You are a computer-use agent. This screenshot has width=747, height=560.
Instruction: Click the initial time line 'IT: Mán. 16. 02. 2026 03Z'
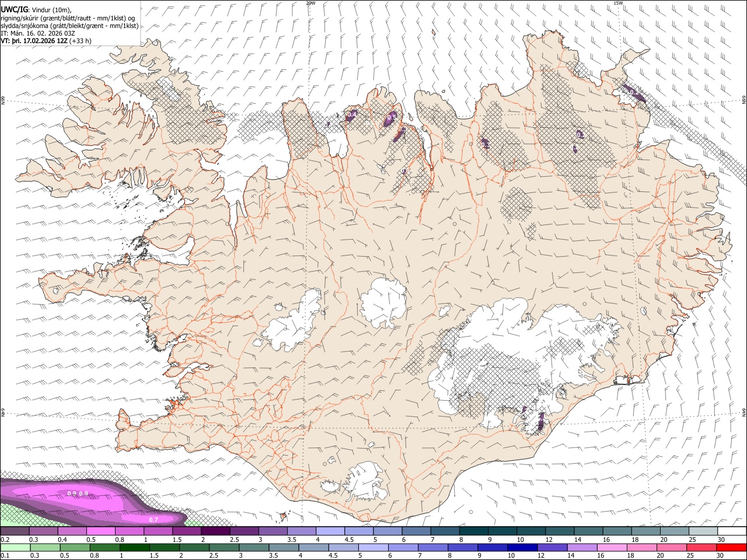point(38,33)
